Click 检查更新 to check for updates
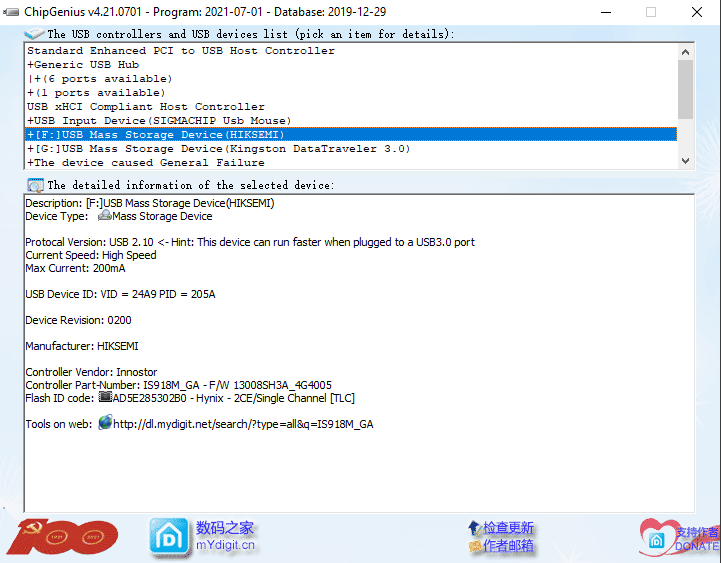The height and width of the screenshot is (563, 721). click(508, 528)
